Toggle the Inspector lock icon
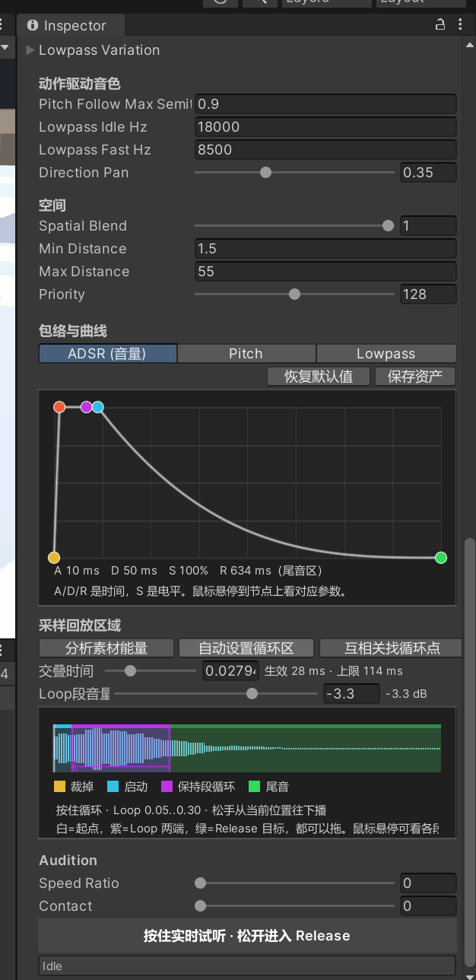 (x=440, y=25)
